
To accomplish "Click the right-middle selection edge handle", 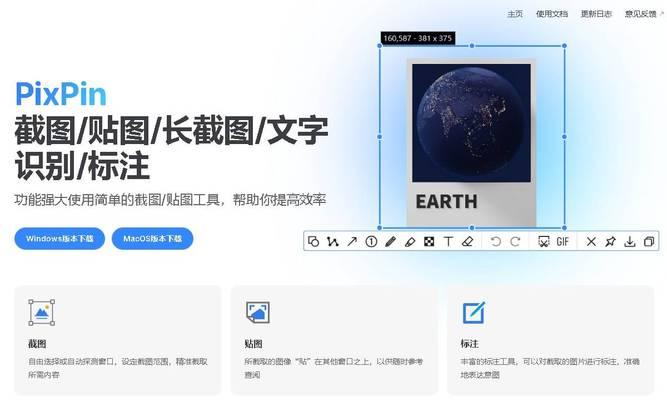I will (564, 137).
